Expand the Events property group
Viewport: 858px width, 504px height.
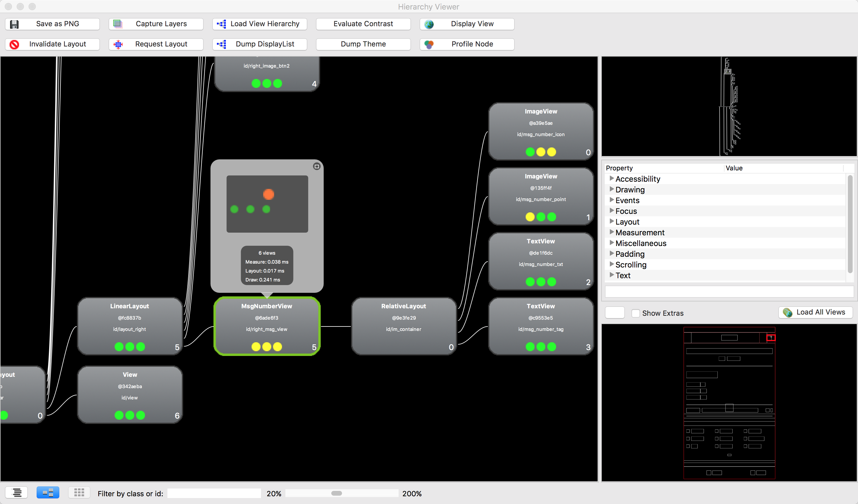coord(612,200)
